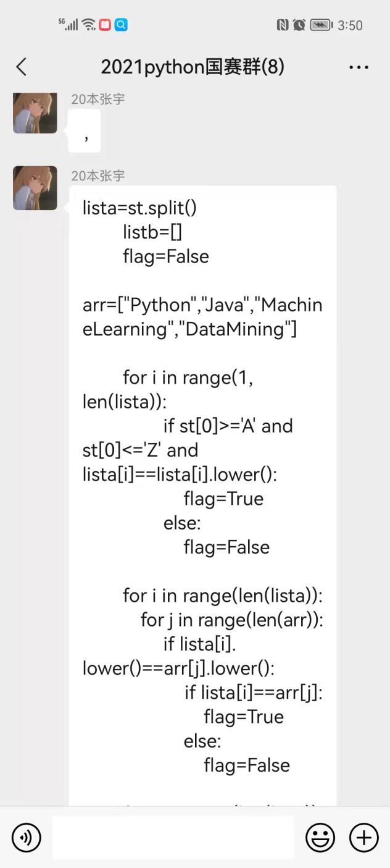Open the first 20本张宇 avatar
This screenshot has width=390, height=868.
click(x=35, y=112)
